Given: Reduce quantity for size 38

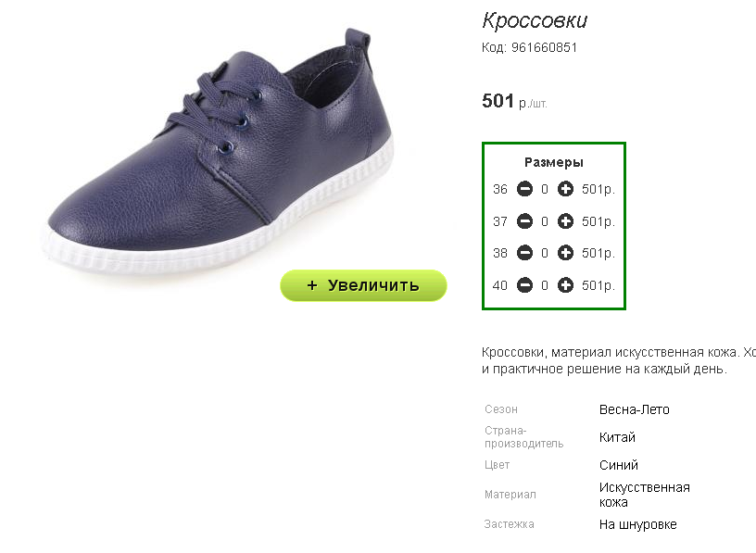Looking at the screenshot, I should click(524, 253).
